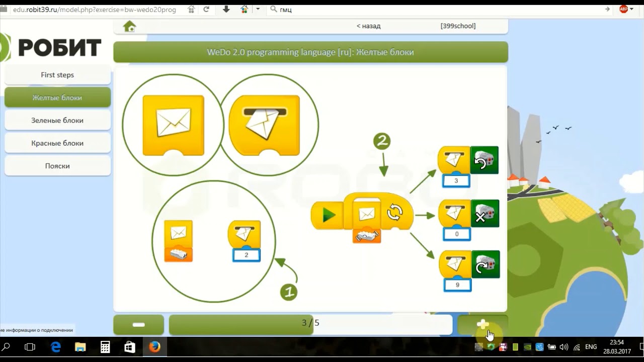Screen dimensions: 644x362
Task: Launch Microsoft Edge from the taskbar
Action: 56,347
